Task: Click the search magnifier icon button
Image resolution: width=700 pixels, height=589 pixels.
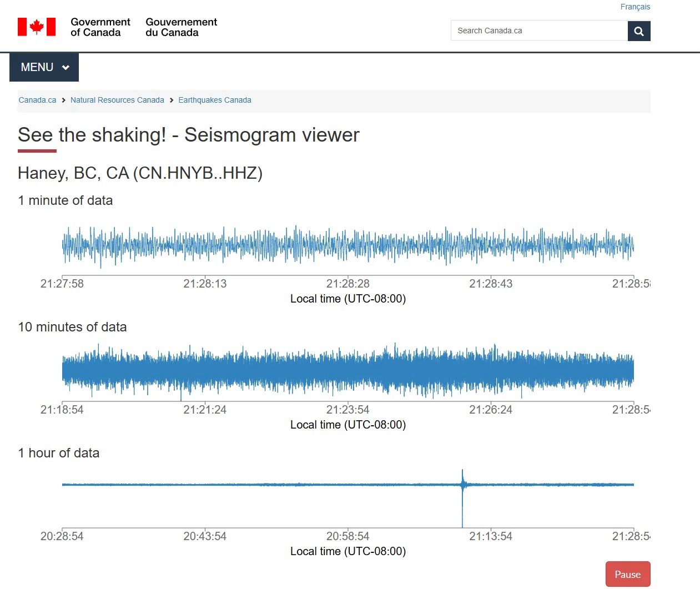Action: click(x=638, y=31)
